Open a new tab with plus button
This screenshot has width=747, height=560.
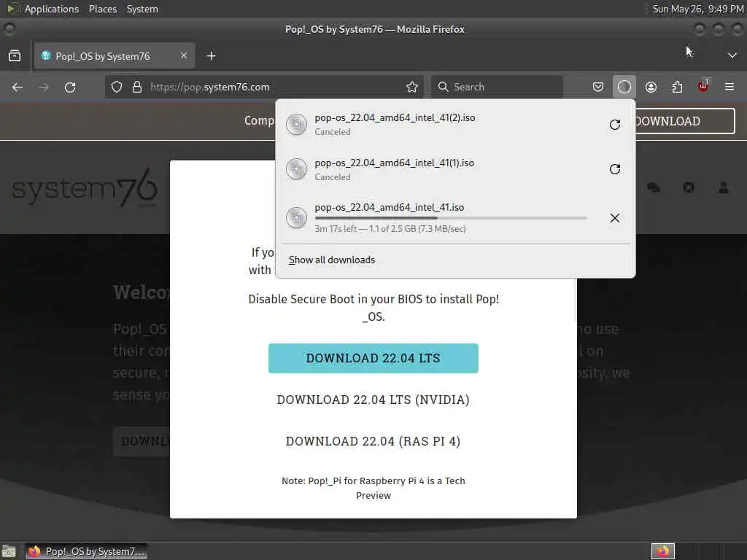click(x=211, y=56)
